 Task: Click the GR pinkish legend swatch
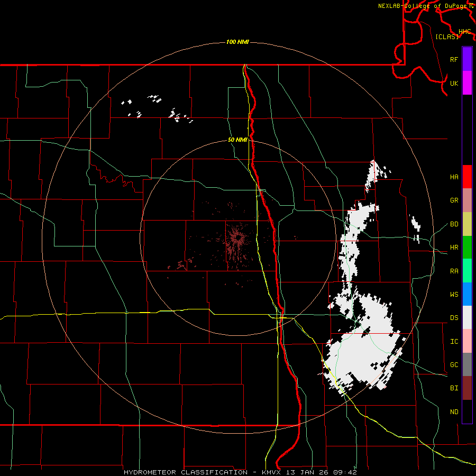tap(467, 200)
